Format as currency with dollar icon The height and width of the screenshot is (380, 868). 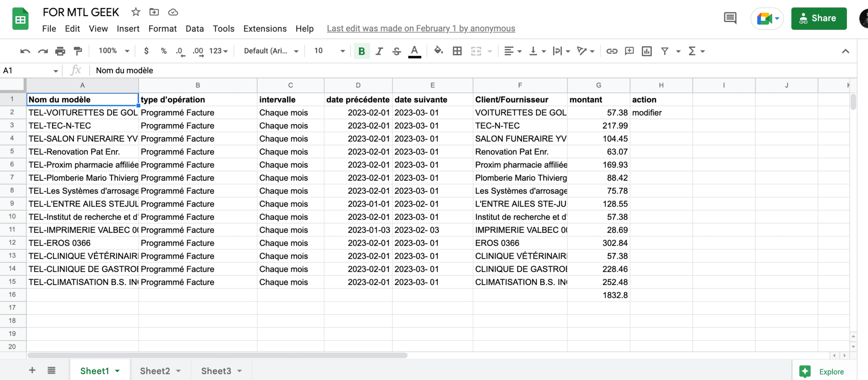click(x=146, y=51)
